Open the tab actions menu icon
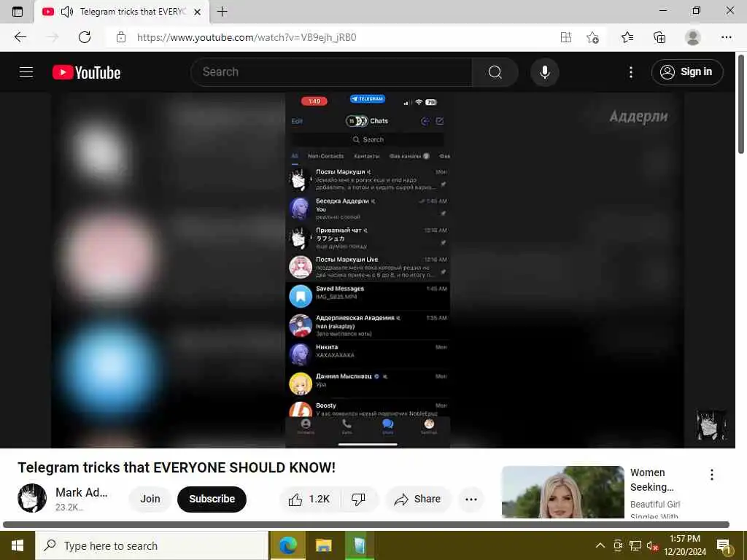The height and width of the screenshot is (560, 747). click(x=18, y=12)
